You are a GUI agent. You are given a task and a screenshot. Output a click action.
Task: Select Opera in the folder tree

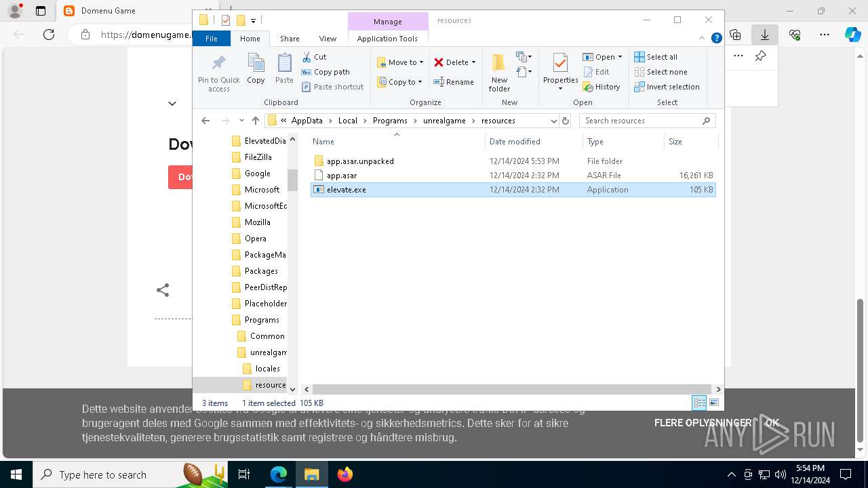255,239
